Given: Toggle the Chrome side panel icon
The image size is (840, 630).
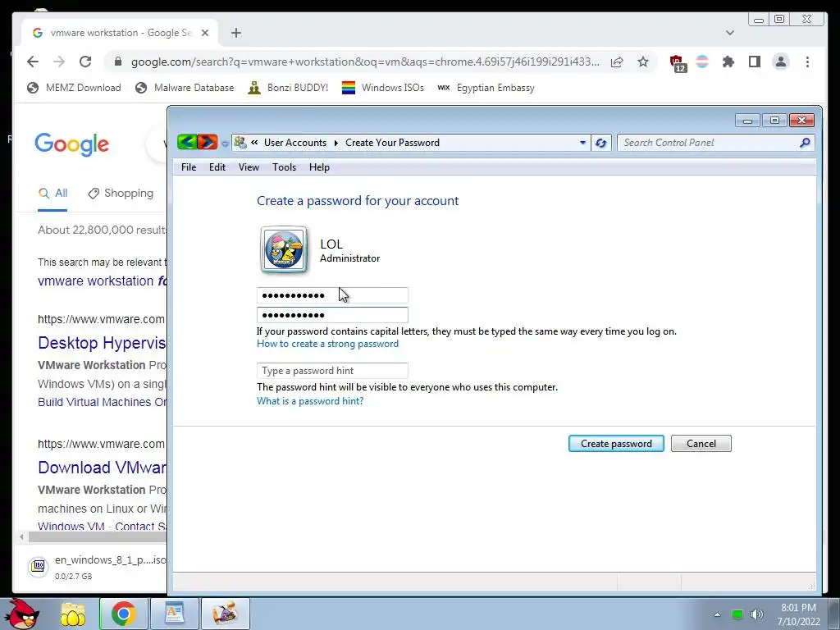Looking at the screenshot, I should (755, 62).
